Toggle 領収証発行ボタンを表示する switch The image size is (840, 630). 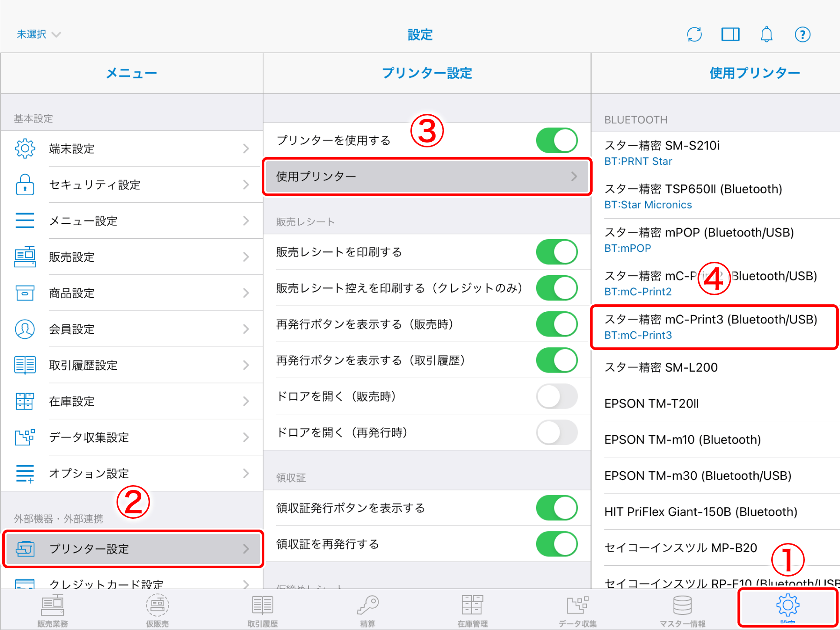557,508
